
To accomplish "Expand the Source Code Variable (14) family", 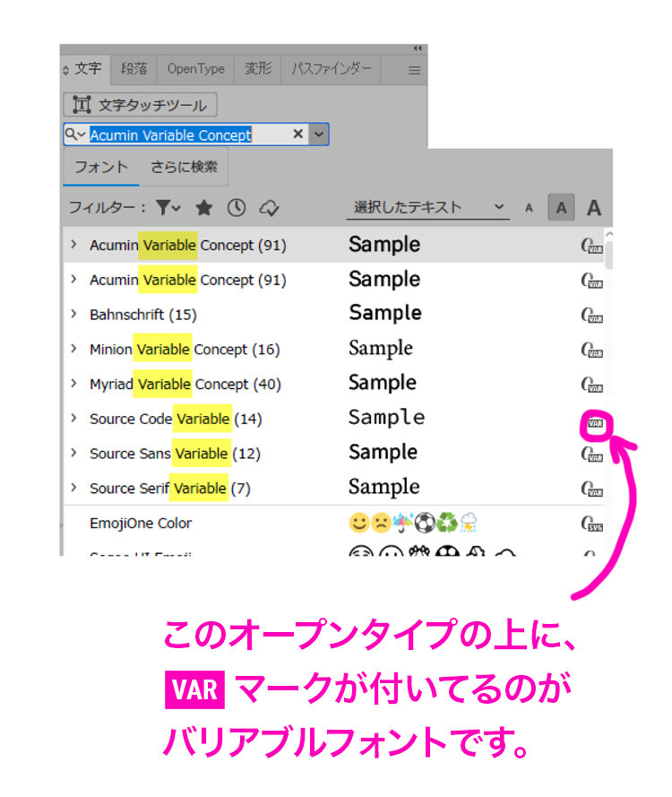I will 74,419.
